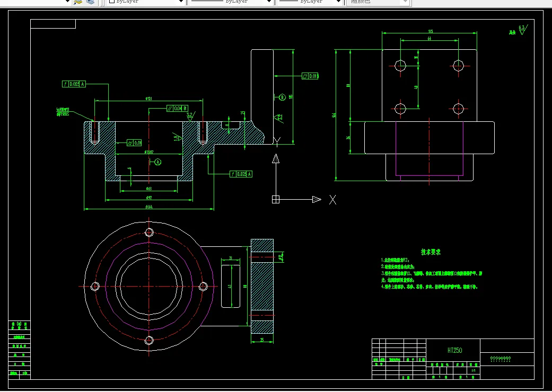
Task: Click the ???????? title block text
Action: [x=500, y=359]
